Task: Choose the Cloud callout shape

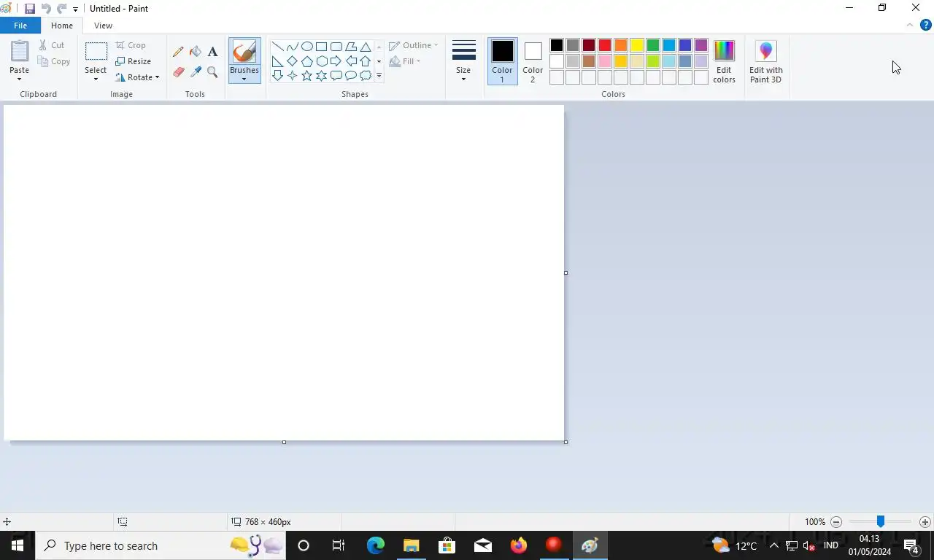Action: pyautogui.click(x=366, y=76)
